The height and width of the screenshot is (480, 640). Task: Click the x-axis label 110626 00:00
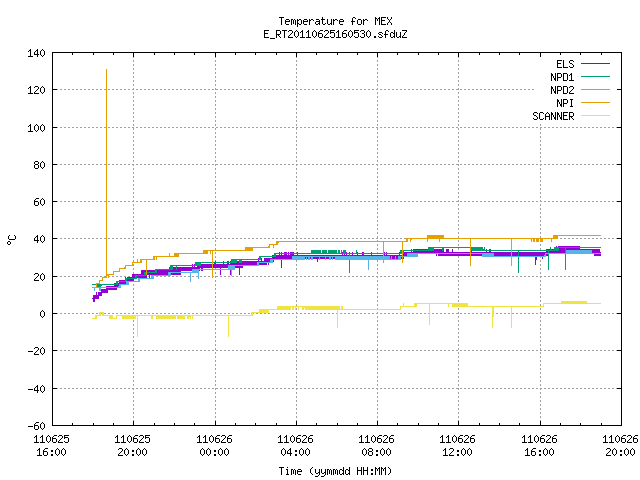214,446
